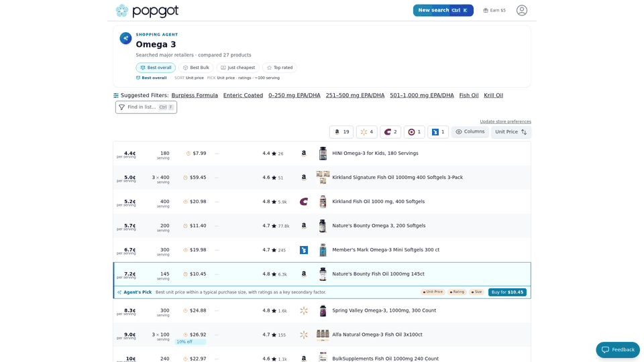Select the Best Bulk tab

[x=196, y=68]
